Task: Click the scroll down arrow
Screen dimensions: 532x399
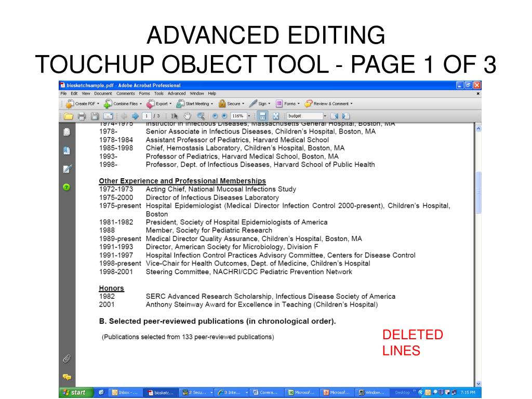Action: (x=478, y=384)
